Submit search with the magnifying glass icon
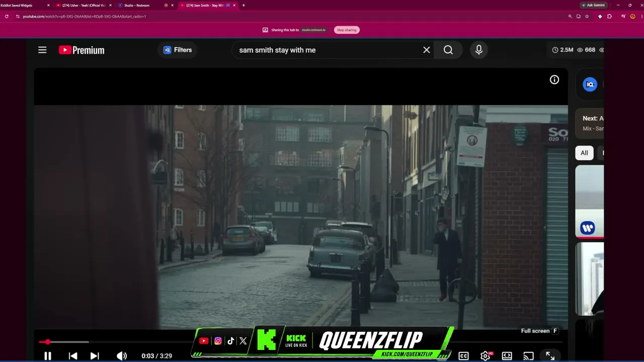Viewport: 644px width, 362px height. 448,50
